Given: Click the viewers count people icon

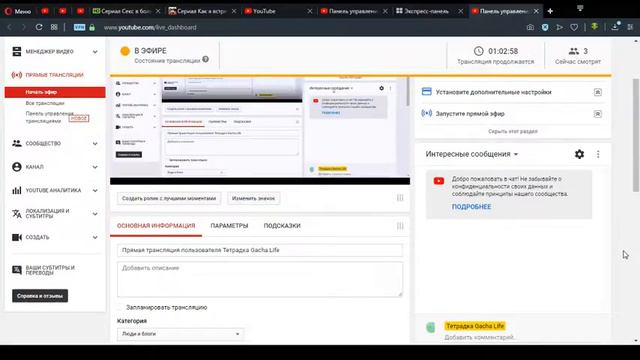Looking at the screenshot, I should point(574,51).
